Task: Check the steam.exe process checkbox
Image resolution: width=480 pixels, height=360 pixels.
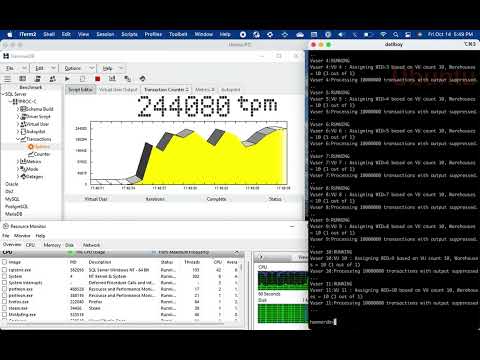Action: click(x=5, y=308)
